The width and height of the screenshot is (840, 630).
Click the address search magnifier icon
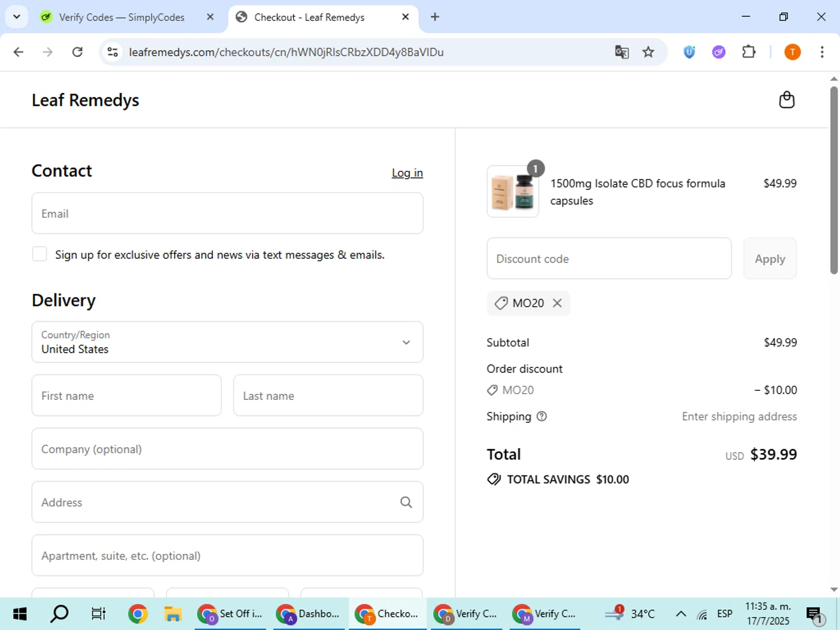[406, 502]
